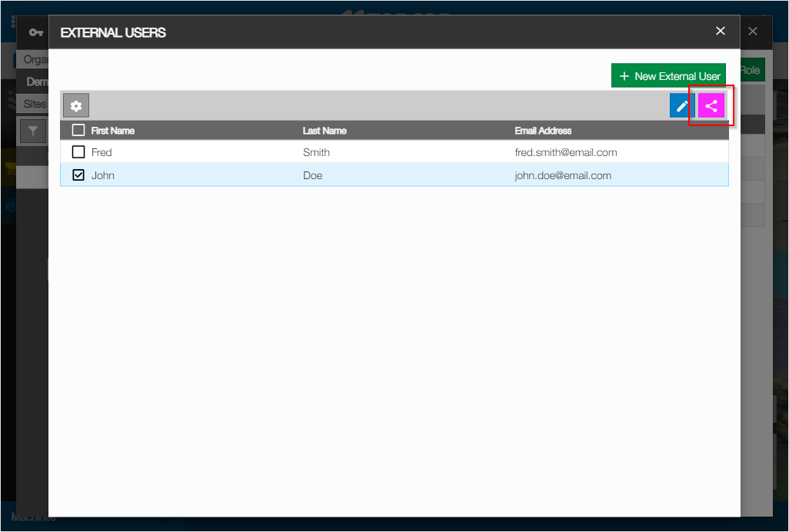This screenshot has height=532, width=789.
Task: Select the last name cell 'Doe'
Action: [312, 175]
